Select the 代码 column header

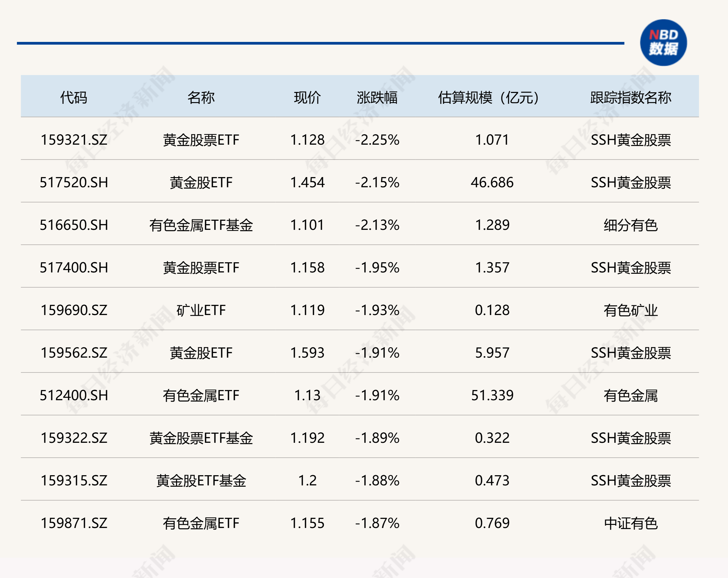(x=74, y=98)
